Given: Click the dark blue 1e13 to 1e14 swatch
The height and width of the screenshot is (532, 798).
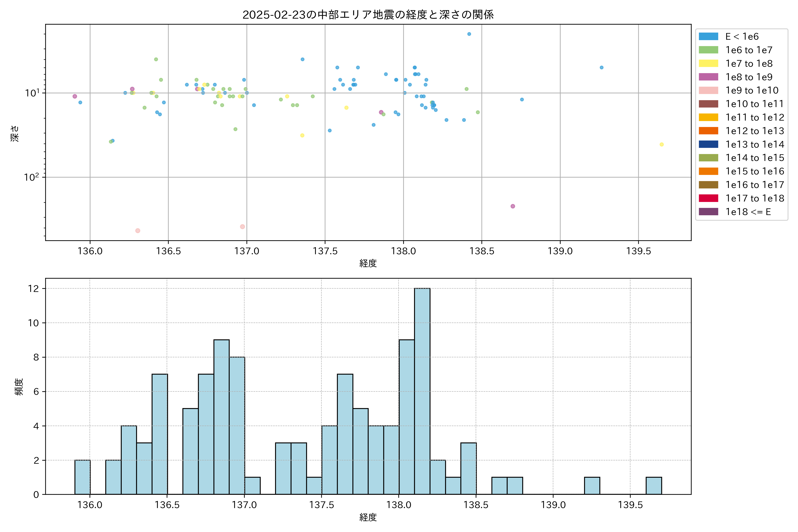Looking at the screenshot, I should tap(708, 144).
